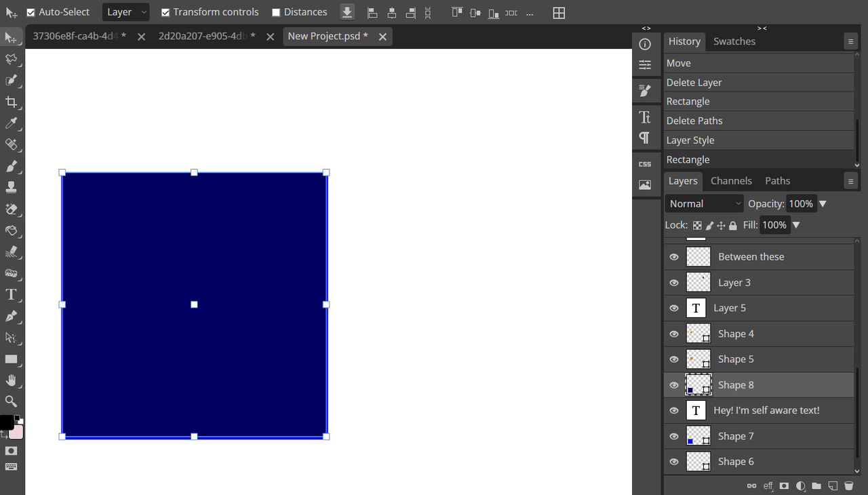Select the Type tool

click(x=11, y=294)
